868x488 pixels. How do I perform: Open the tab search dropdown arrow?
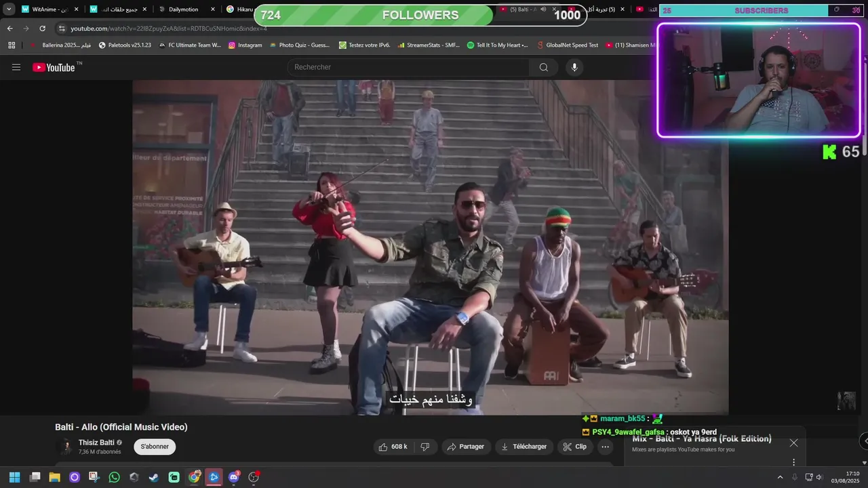click(9, 9)
